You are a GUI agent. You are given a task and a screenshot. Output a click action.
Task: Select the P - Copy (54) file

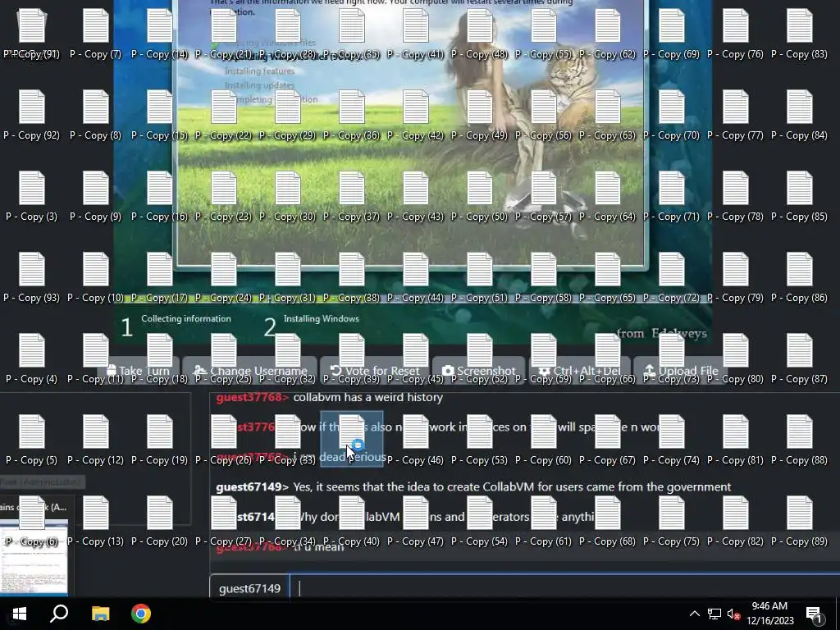[x=479, y=522]
